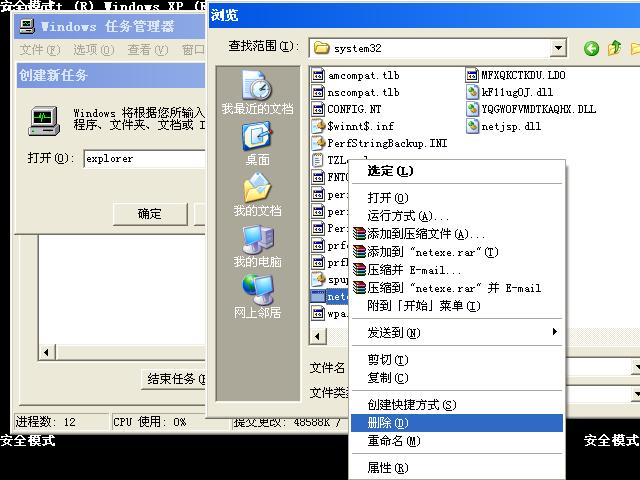Screen dimensions: 640x480
Task: Click the 文件名 label in the 浏览 dialog
Action: pos(327,368)
